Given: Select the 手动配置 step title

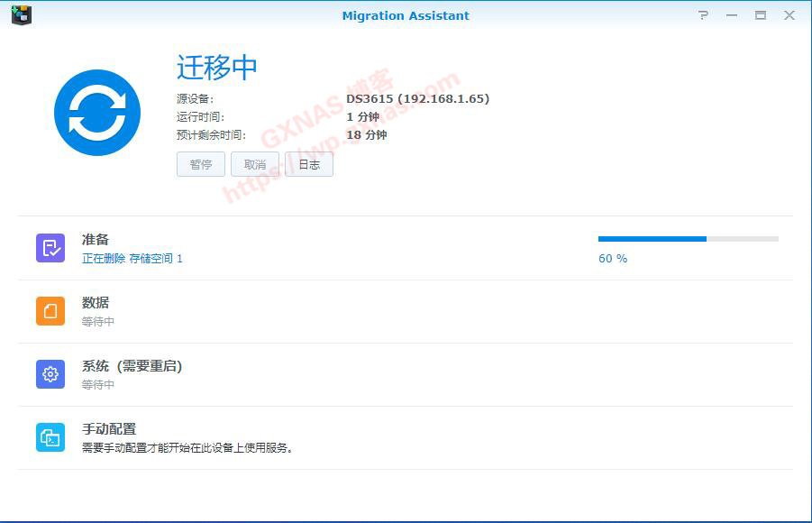Looking at the screenshot, I should tap(109, 429).
